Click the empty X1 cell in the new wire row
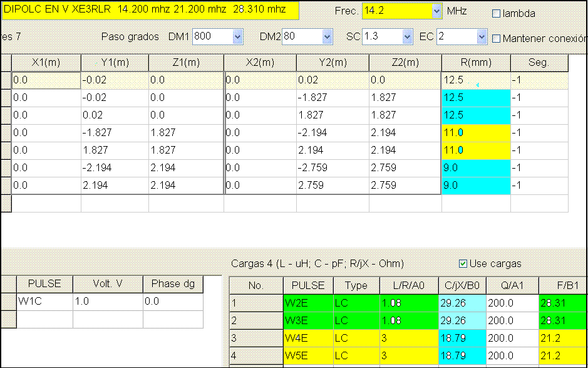The height and width of the screenshot is (368, 588). (x=46, y=204)
